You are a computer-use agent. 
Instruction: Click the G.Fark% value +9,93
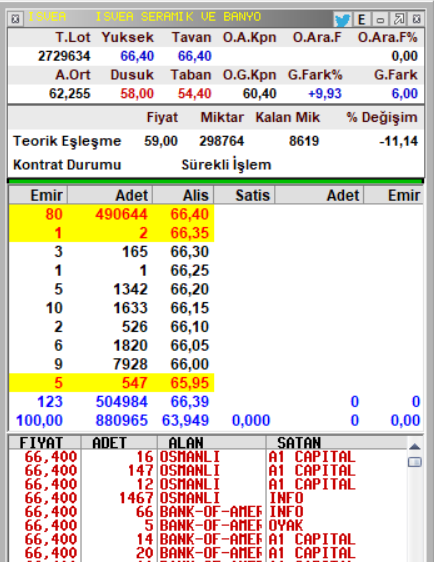click(x=325, y=94)
